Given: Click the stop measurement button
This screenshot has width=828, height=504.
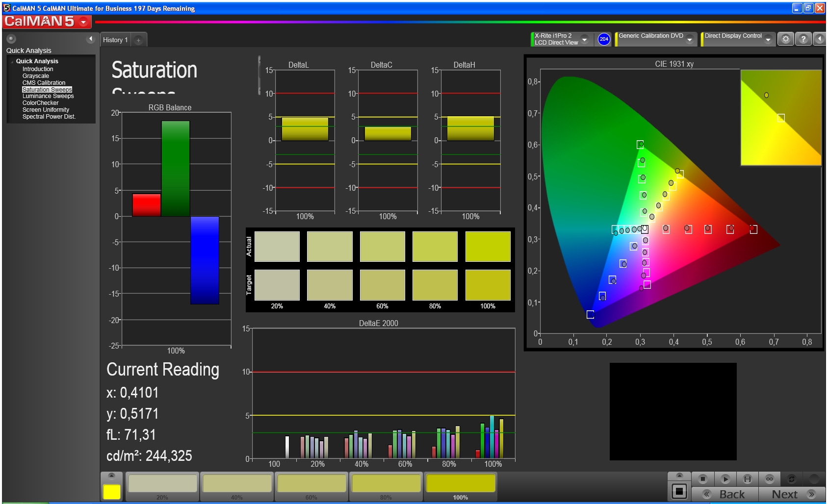Looking at the screenshot, I should (702, 479).
